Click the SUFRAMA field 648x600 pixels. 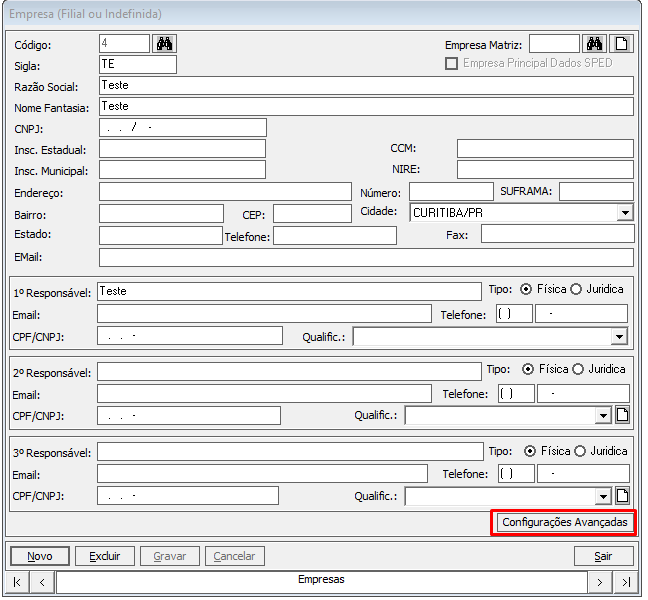click(596, 192)
